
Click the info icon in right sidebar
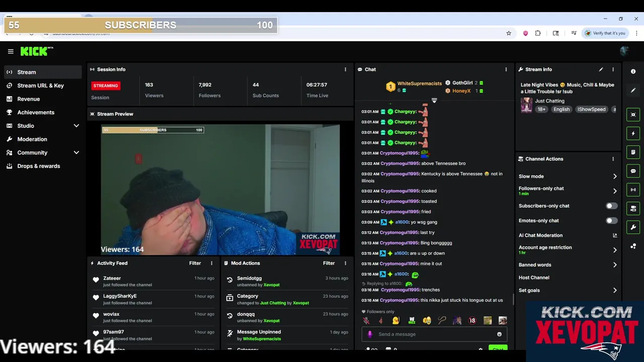click(633, 71)
